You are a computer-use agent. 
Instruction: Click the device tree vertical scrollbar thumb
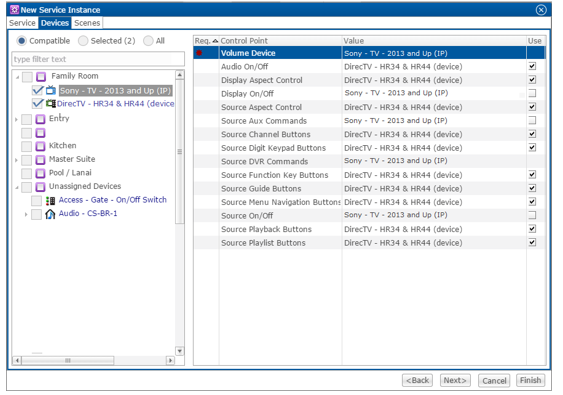click(180, 151)
